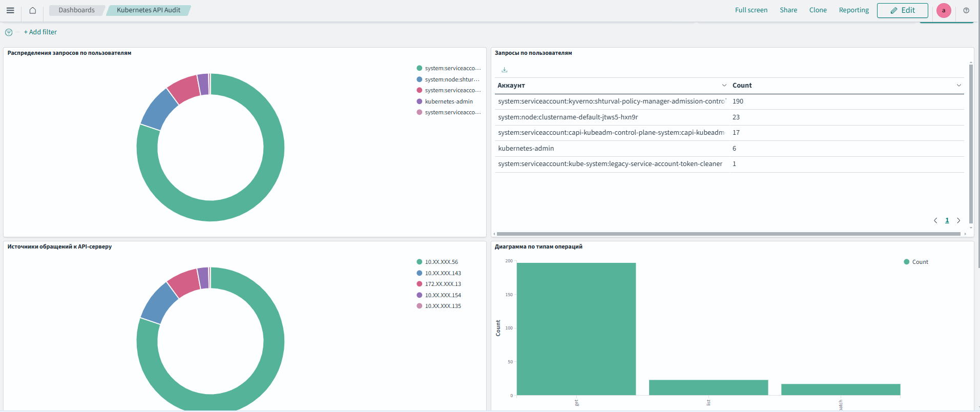Go to previous table page arrow
980x412 pixels.
click(935, 220)
